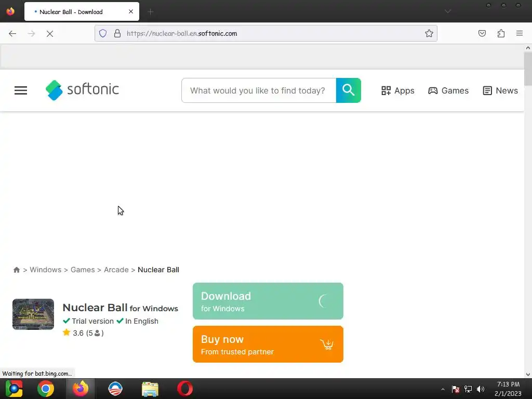Click the Nuclear Ball game thumbnail
Screen dimensions: 532x399
33,314
